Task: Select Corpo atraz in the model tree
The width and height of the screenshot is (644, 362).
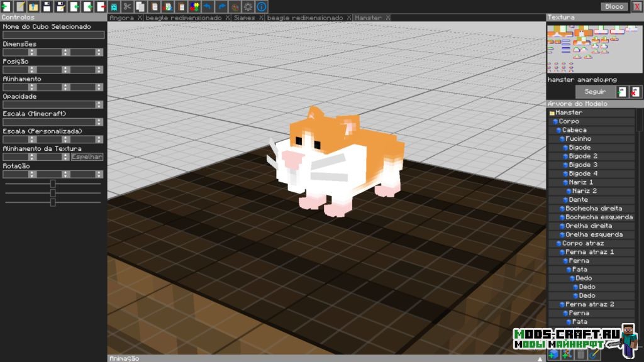Action: tap(582, 243)
